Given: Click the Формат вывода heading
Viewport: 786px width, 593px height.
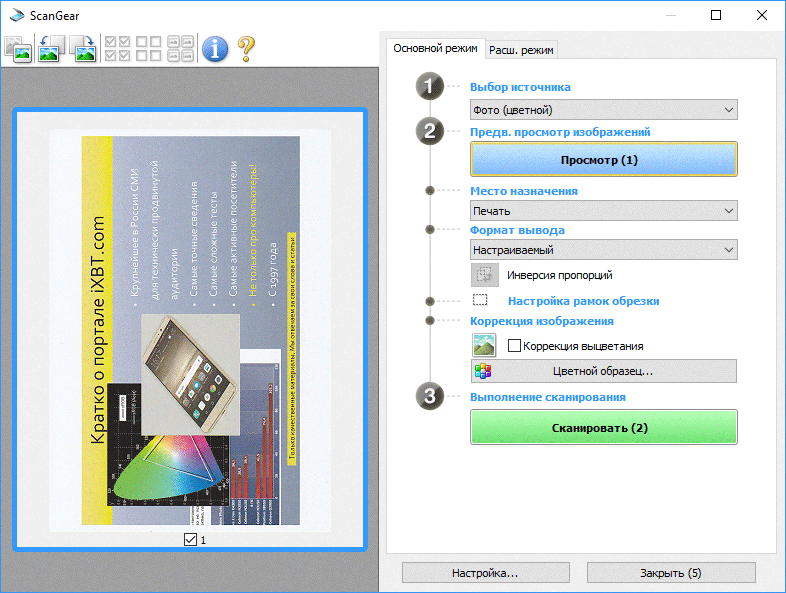Looking at the screenshot, I should pyautogui.click(x=517, y=230).
